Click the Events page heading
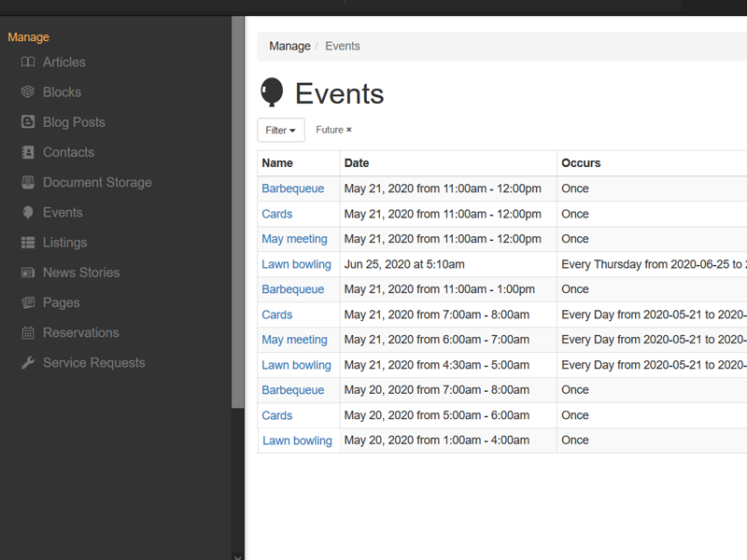 [x=340, y=93]
